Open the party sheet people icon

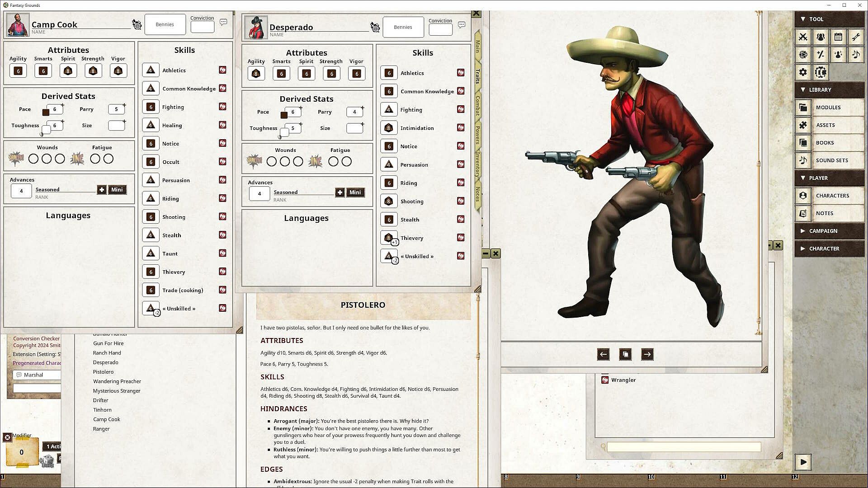[x=821, y=37]
